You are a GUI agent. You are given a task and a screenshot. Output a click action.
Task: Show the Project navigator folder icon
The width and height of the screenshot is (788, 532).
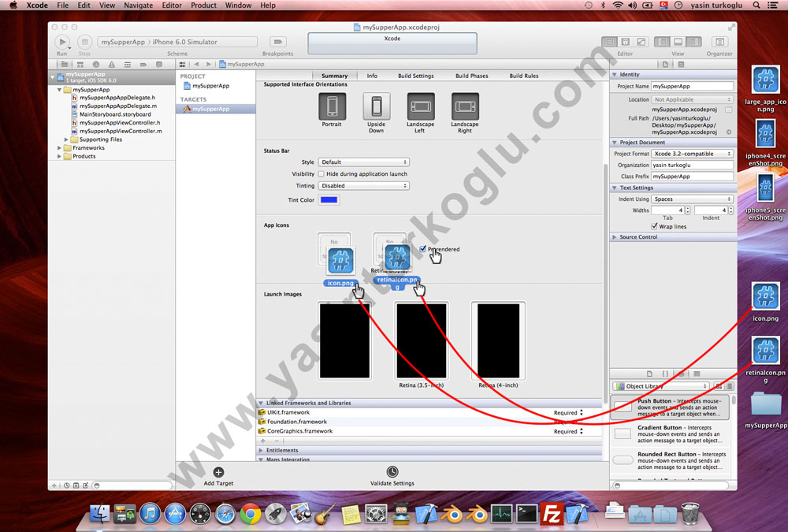pyautogui.click(x=65, y=65)
